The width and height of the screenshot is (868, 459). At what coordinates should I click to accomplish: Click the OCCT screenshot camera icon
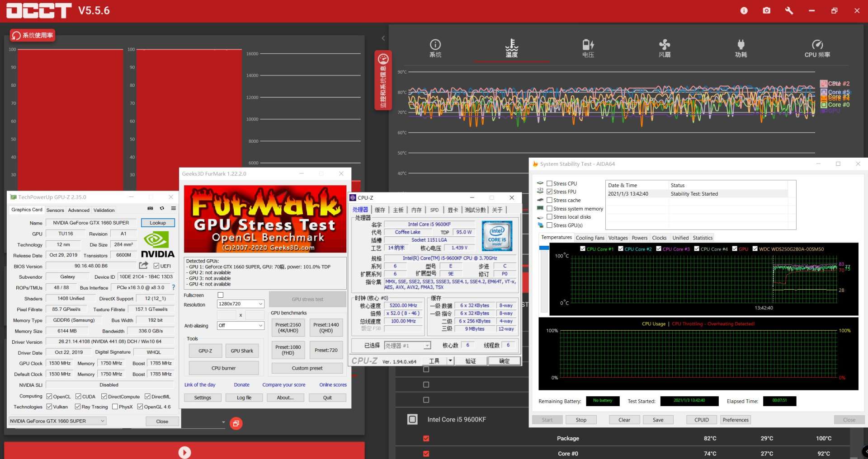coord(766,10)
